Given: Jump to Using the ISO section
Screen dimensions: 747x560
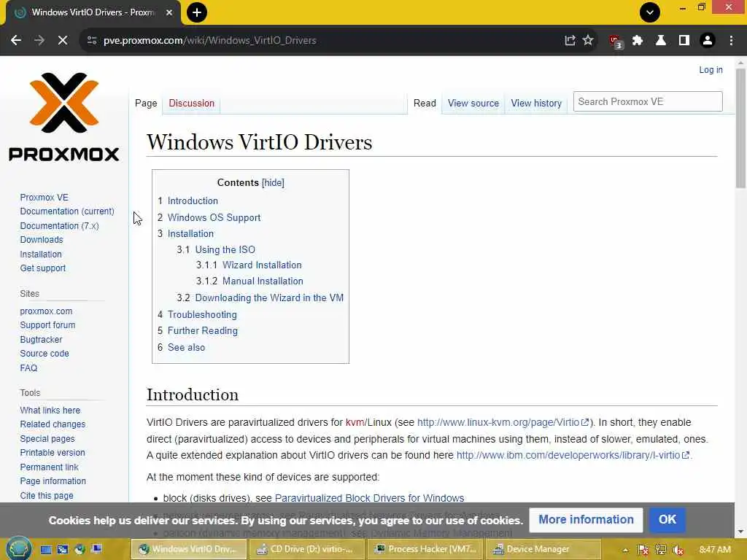Looking at the screenshot, I should (x=225, y=249).
